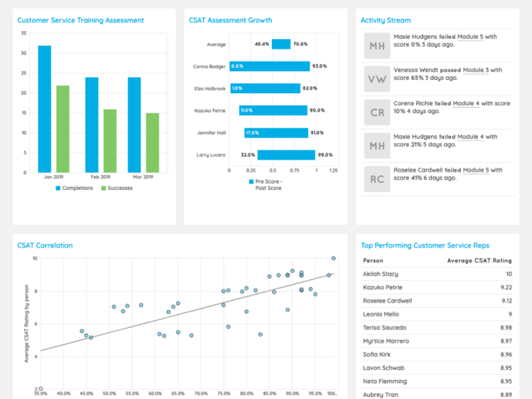
Task: Click the CR avatar for Corene Richie
Action: 377,112
